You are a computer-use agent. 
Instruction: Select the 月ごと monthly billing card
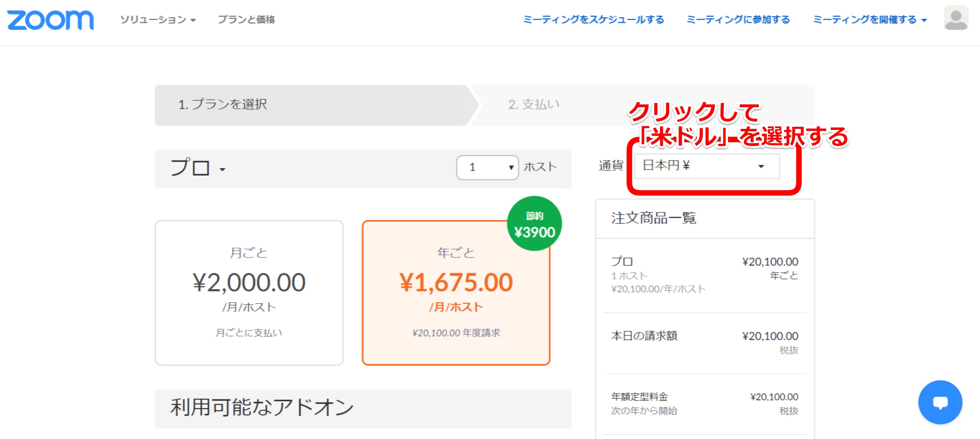[249, 292]
